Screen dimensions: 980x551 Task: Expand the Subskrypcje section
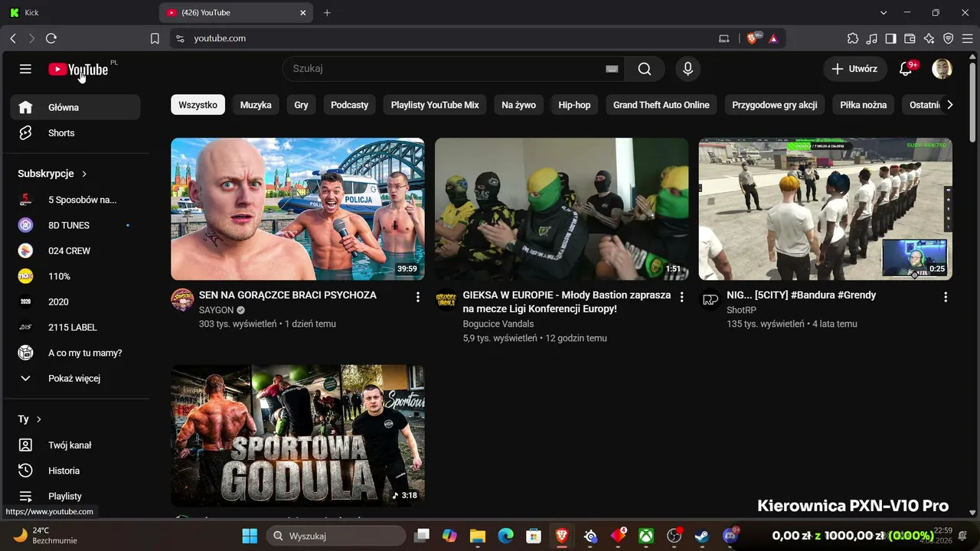pyautogui.click(x=53, y=174)
